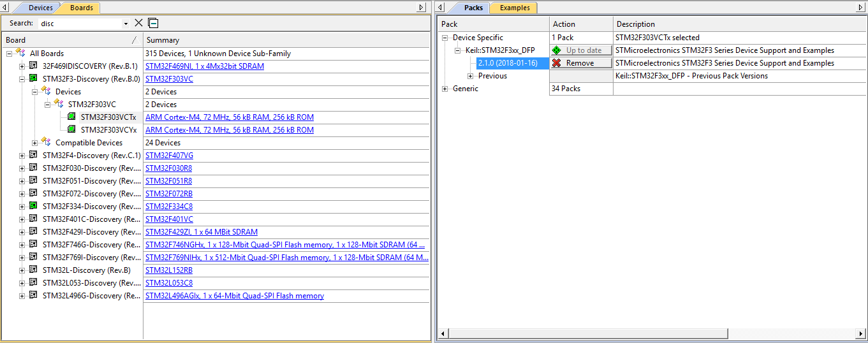Open the STM32F303VC summary link
This screenshot has height=343, width=868.
tap(169, 79)
